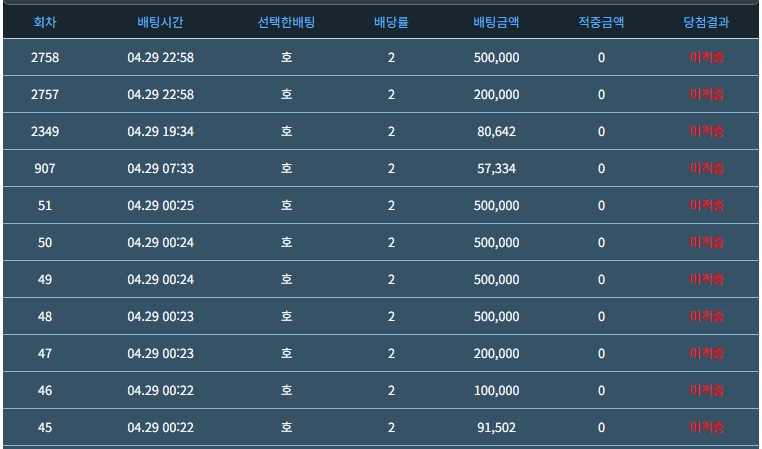Click the bet amount 57,334
Viewport: 762px width, 449px height.
pyautogui.click(x=496, y=169)
